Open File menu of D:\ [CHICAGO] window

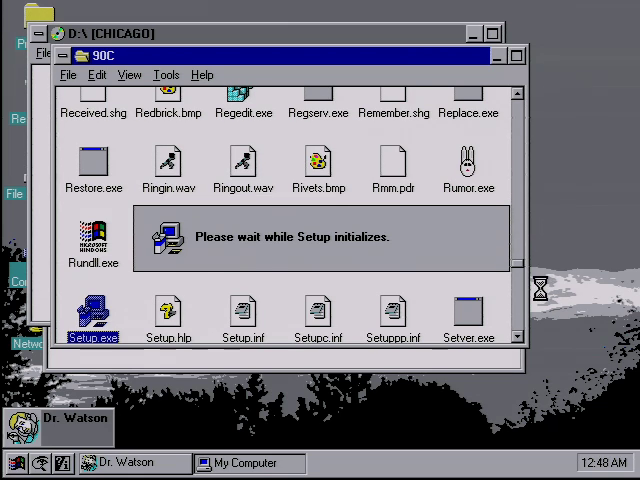pos(43,53)
